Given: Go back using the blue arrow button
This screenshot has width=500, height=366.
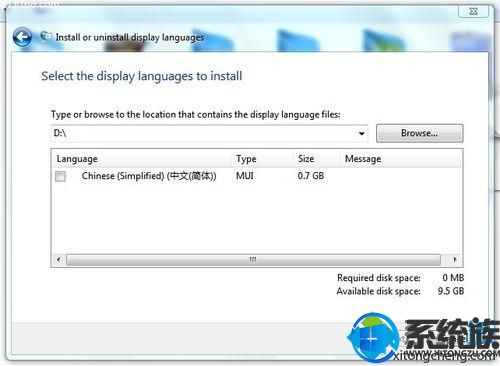Looking at the screenshot, I should [22, 37].
